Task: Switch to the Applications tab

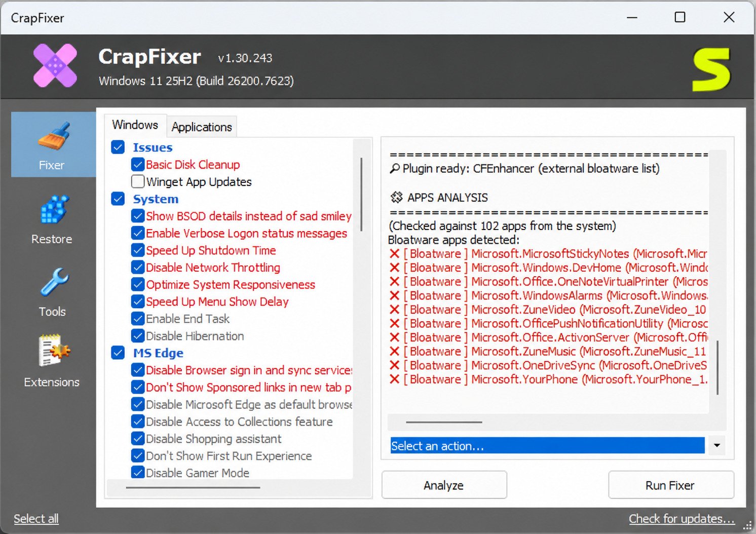Action: pyautogui.click(x=202, y=127)
